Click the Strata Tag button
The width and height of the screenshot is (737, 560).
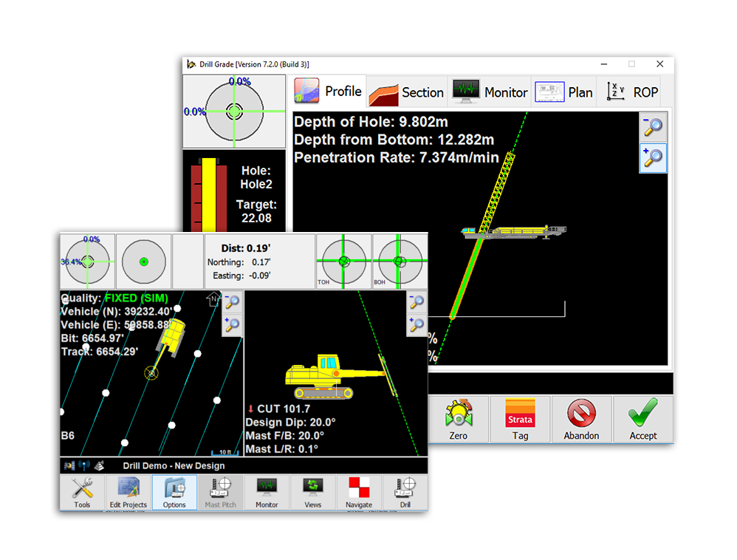point(520,420)
